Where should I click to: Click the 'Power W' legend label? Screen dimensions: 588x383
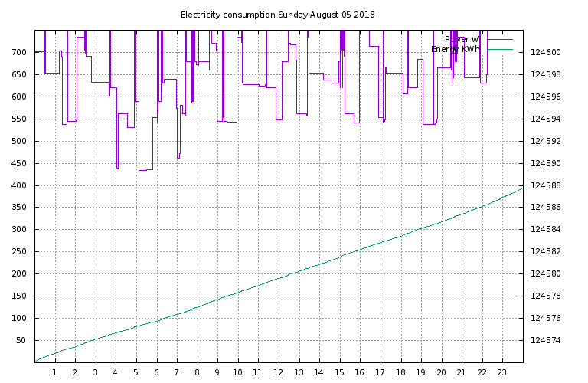click(x=462, y=39)
